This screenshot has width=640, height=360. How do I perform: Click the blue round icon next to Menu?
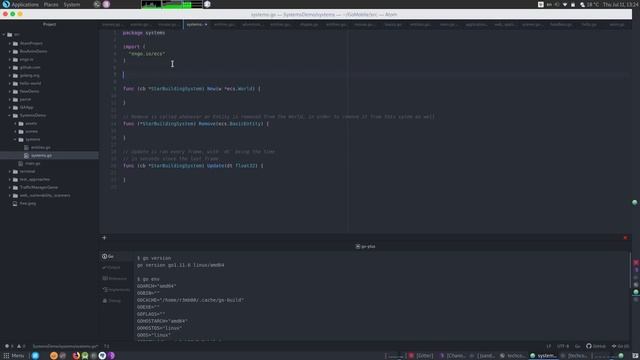click(35, 356)
